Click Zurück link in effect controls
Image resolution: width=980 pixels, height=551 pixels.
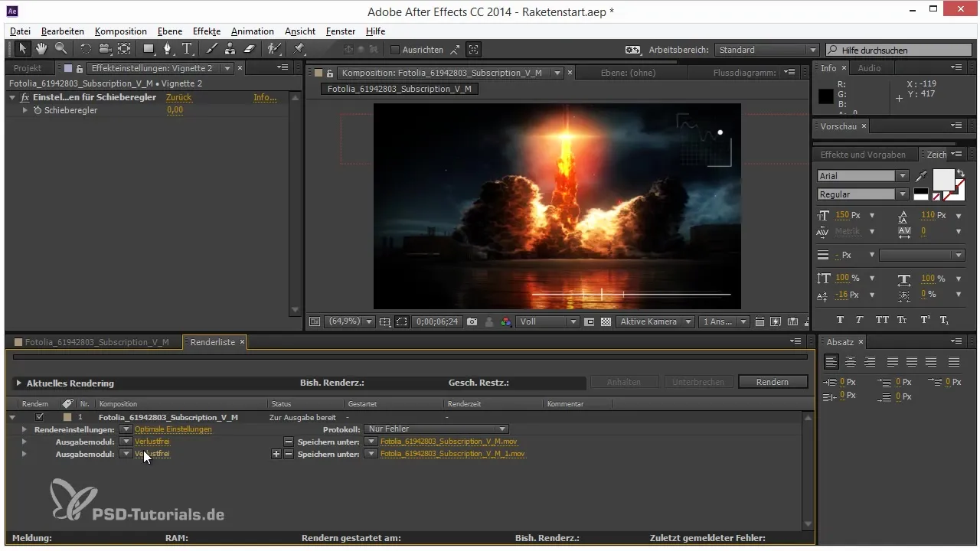pyautogui.click(x=179, y=98)
